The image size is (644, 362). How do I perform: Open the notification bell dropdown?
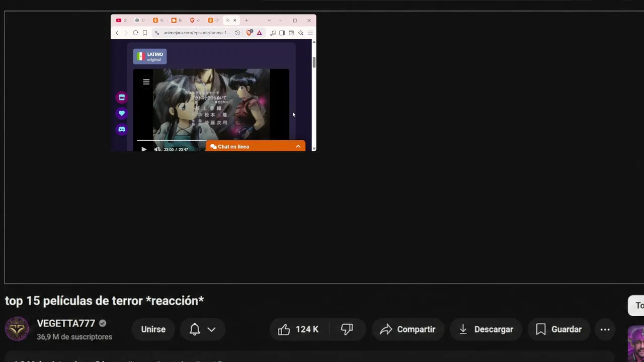point(202,329)
